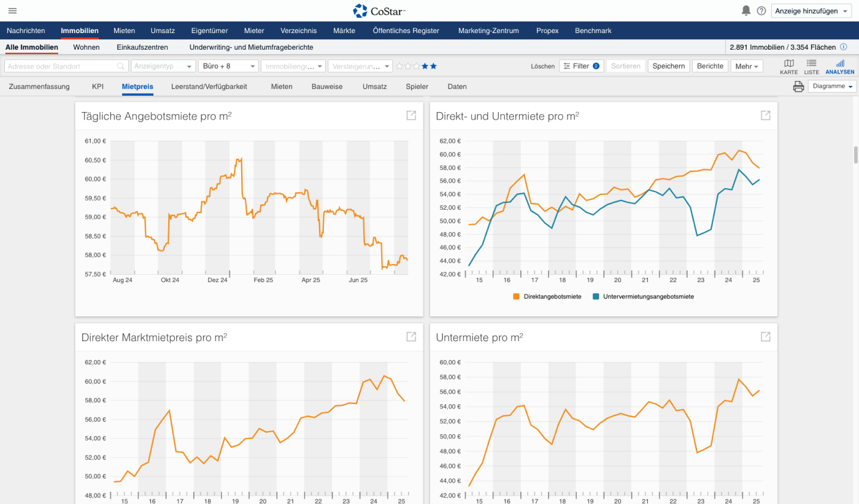Open the help question mark icon
Image resolution: width=859 pixels, height=504 pixels.
click(761, 10)
